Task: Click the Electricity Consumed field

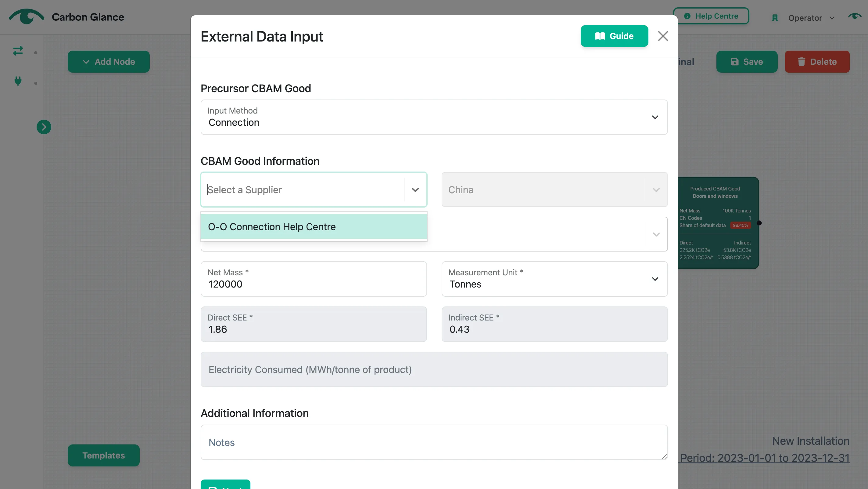Action: click(434, 369)
